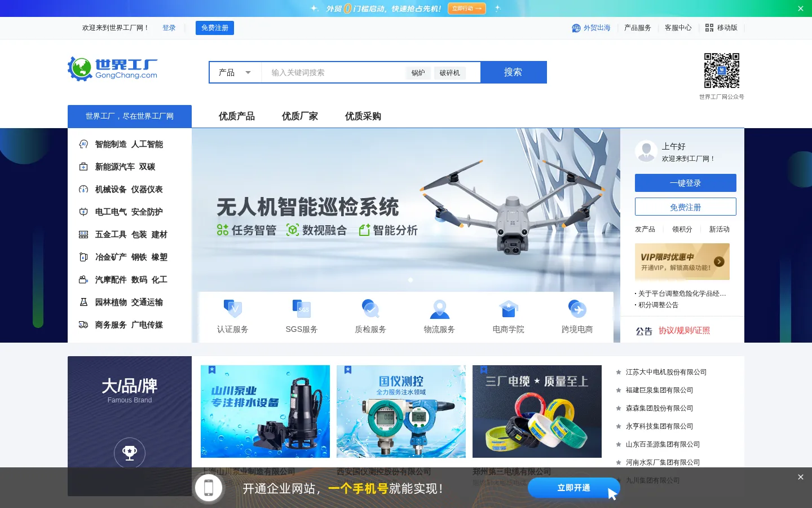Click the 园林植物 category icon
The width and height of the screenshot is (812, 508).
(83, 302)
